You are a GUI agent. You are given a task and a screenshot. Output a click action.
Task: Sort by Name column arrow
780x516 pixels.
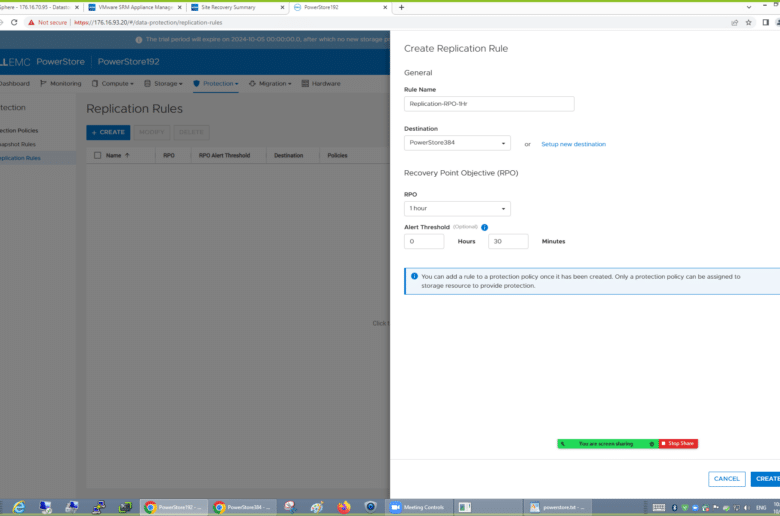point(127,155)
